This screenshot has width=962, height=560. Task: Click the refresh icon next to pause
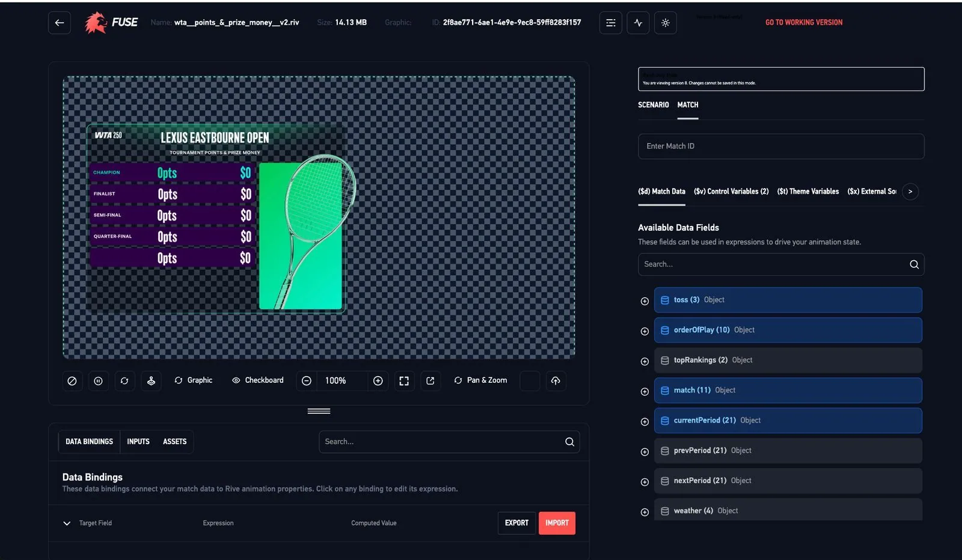click(x=124, y=381)
